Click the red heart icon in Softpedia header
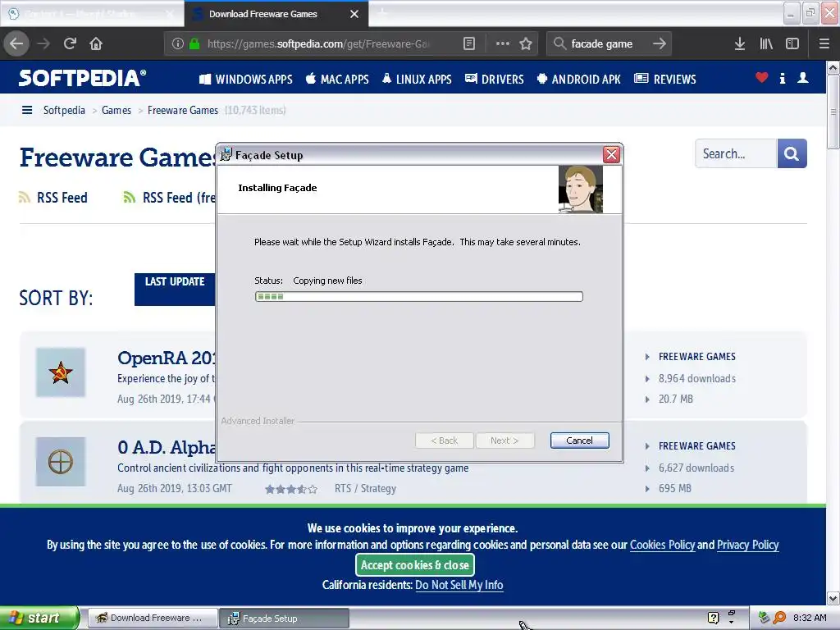This screenshot has width=840, height=630. (x=762, y=78)
